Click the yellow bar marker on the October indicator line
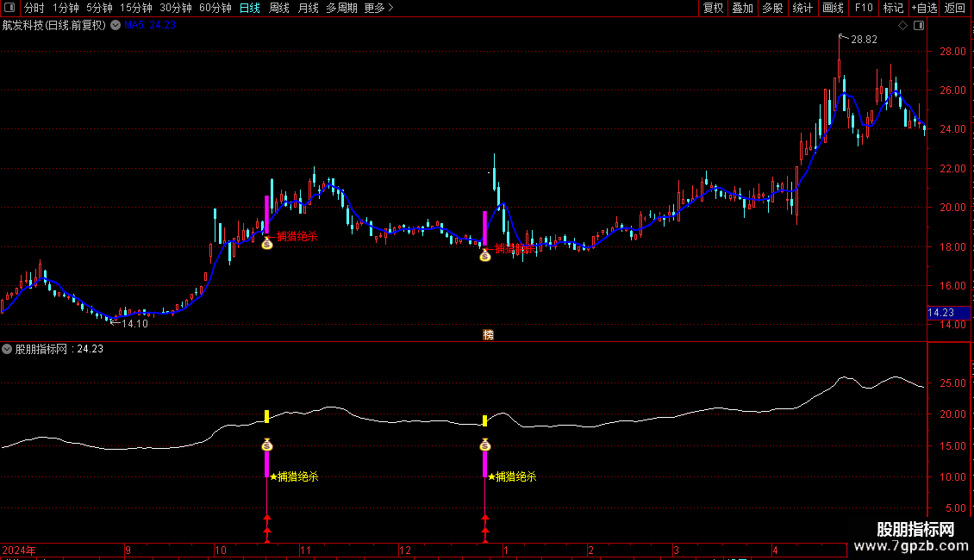 (x=267, y=417)
